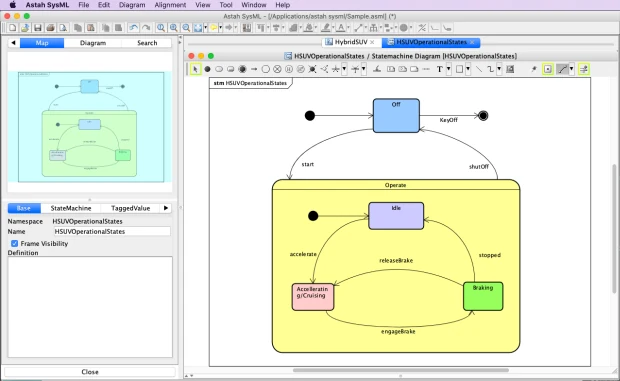Click the diagram map overview thumbnail
The image size is (620, 381).
[x=91, y=127]
